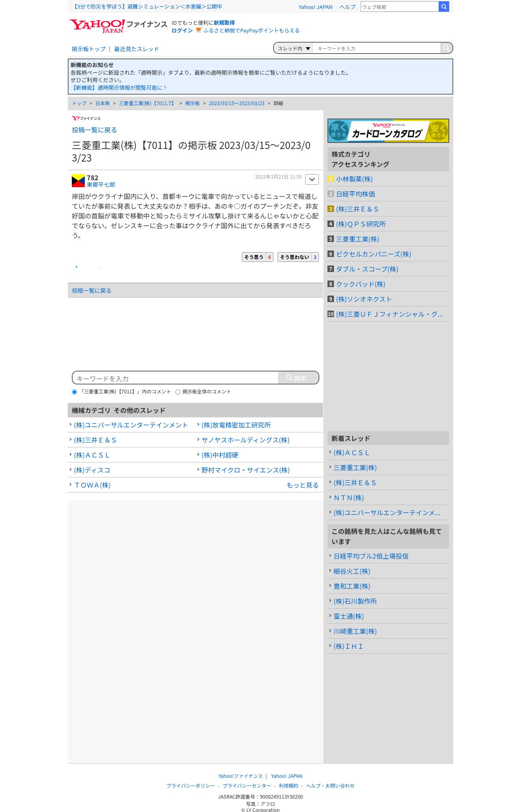
Task: Open ranking entry ピクセルカンパニーズ(株)
Action: coord(373,254)
